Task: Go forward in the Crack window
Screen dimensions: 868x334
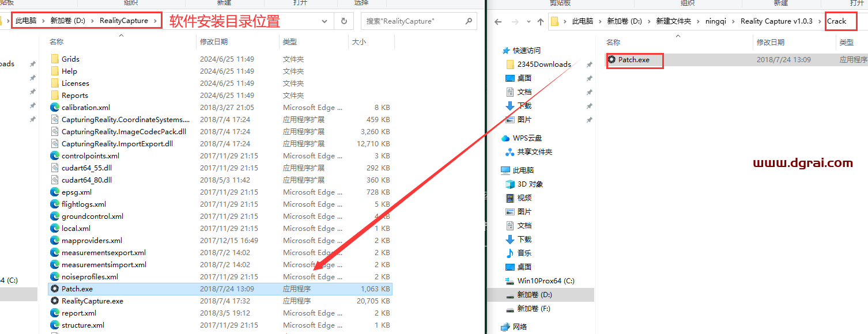Action: [515, 21]
